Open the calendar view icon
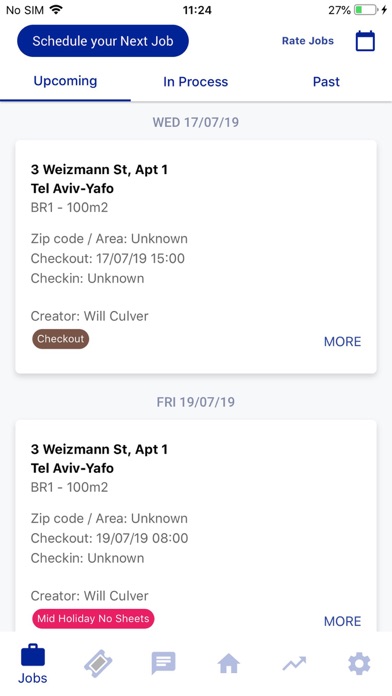392x696 pixels. click(365, 41)
